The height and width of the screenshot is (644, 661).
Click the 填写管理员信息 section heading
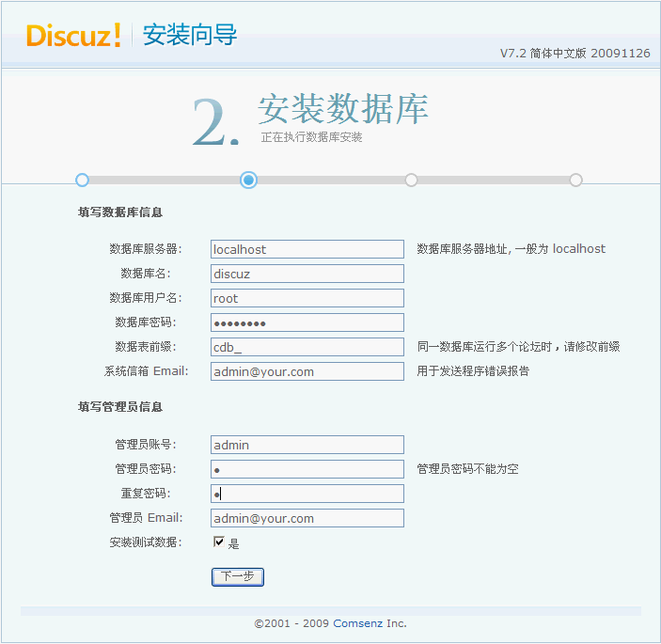[x=120, y=407]
